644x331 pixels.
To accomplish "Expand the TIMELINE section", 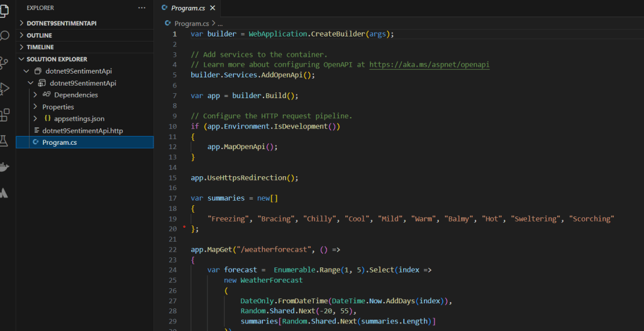I will pyautogui.click(x=85, y=47).
